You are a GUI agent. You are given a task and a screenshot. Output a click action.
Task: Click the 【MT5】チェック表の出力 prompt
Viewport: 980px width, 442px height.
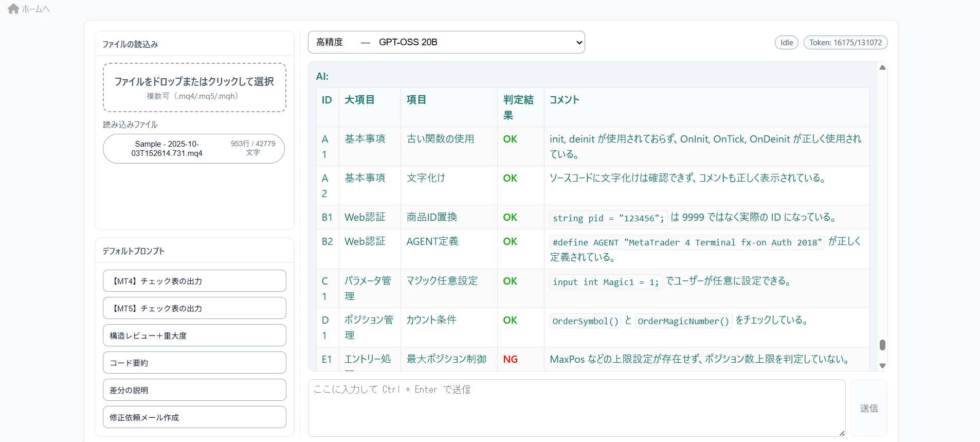(194, 308)
